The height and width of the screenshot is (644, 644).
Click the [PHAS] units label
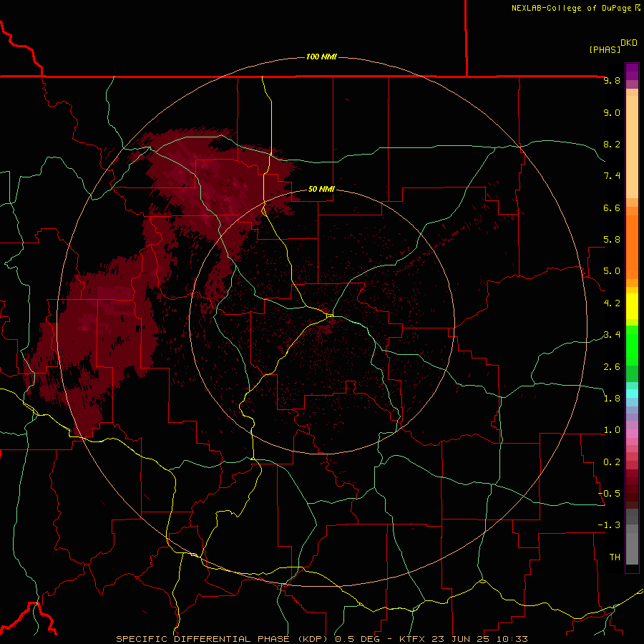[605, 49]
